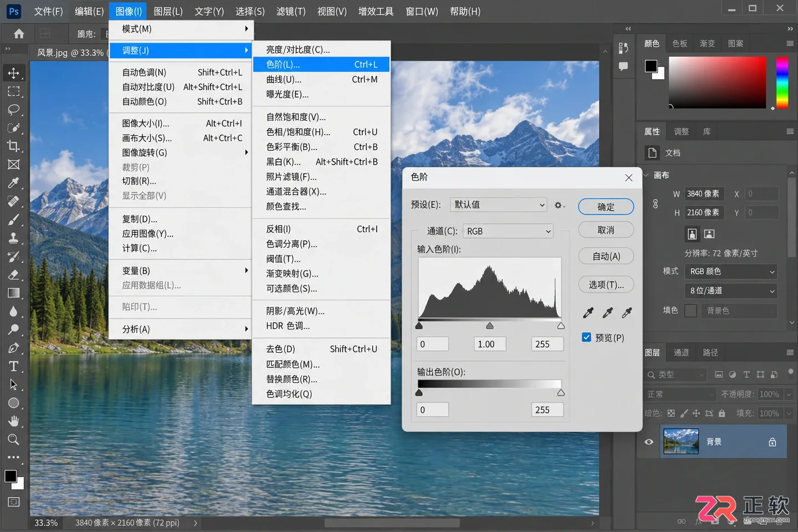Switch to the Channels tab
This screenshot has width=798, height=532.
tap(681, 352)
